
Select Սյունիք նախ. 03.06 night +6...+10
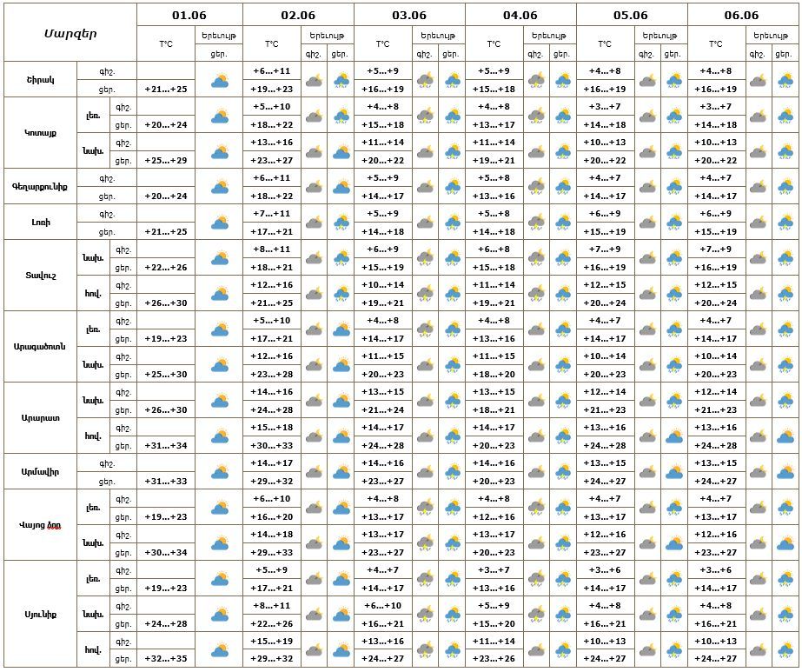coord(383,605)
